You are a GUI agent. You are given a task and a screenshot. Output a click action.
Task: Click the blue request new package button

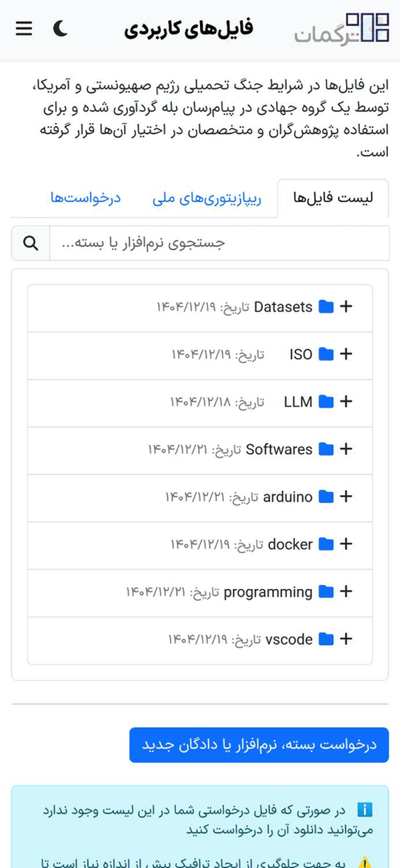tap(259, 745)
